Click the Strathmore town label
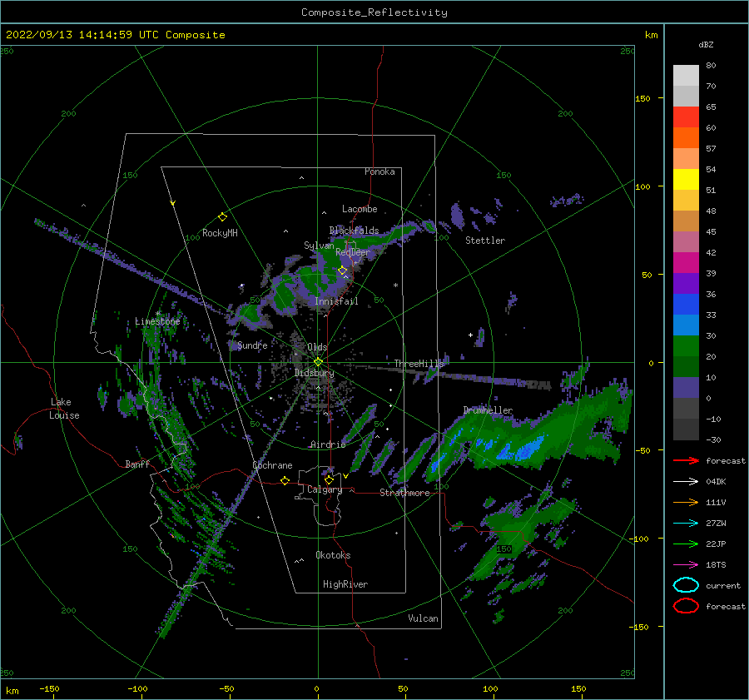Viewport: 749px width, 700px height. [404, 493]
